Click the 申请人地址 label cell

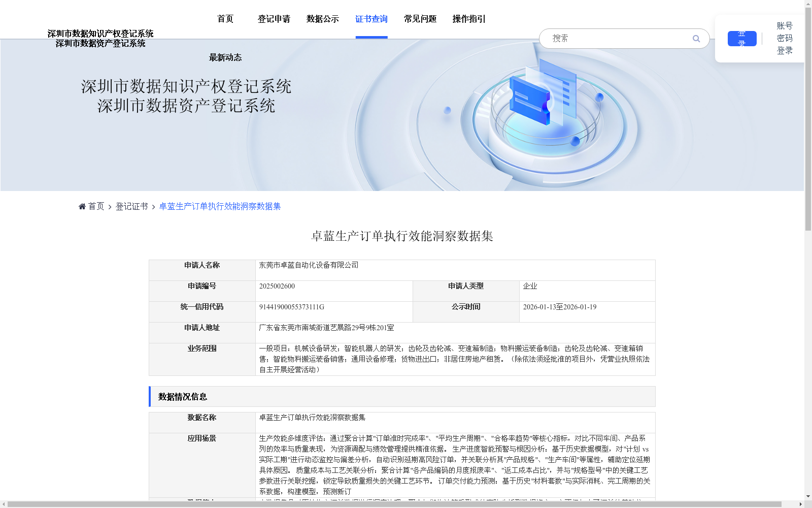click(x=202, y=333)
